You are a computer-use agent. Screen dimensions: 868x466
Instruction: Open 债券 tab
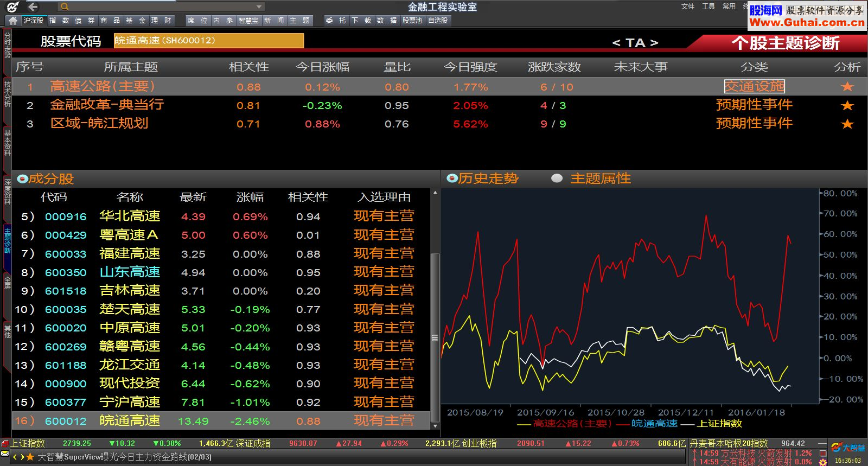(x=85, y=21)
